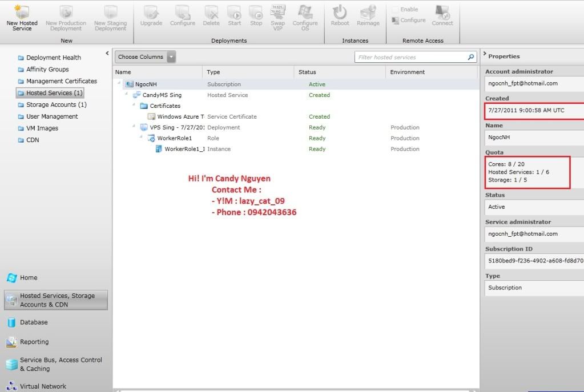
Task: Open Storage Accounts (1) folder
Action: 52,104
